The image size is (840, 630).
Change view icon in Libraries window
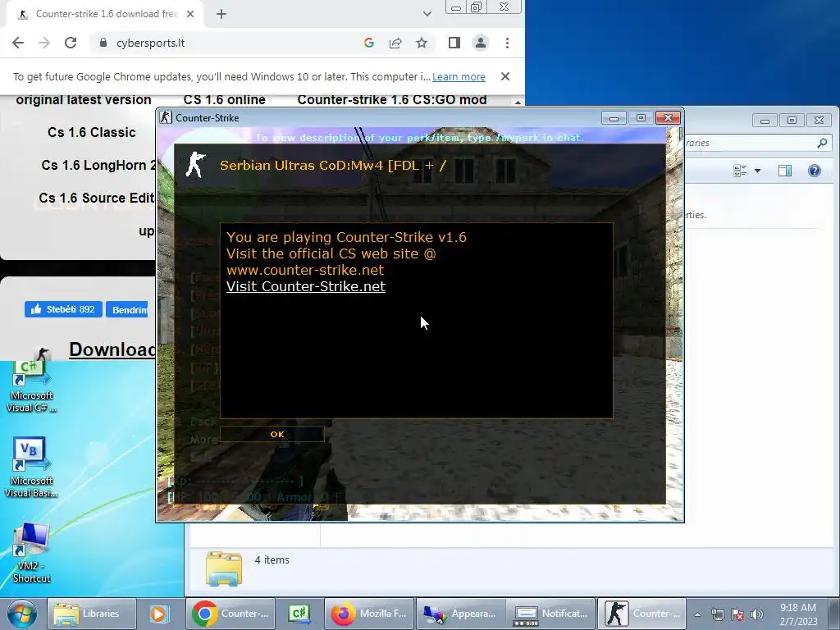(x=740, y=171)
